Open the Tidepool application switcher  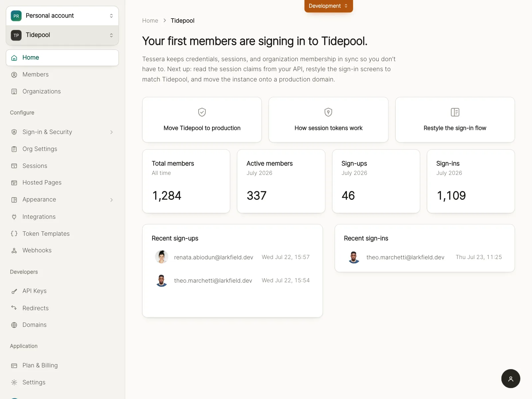63,35
